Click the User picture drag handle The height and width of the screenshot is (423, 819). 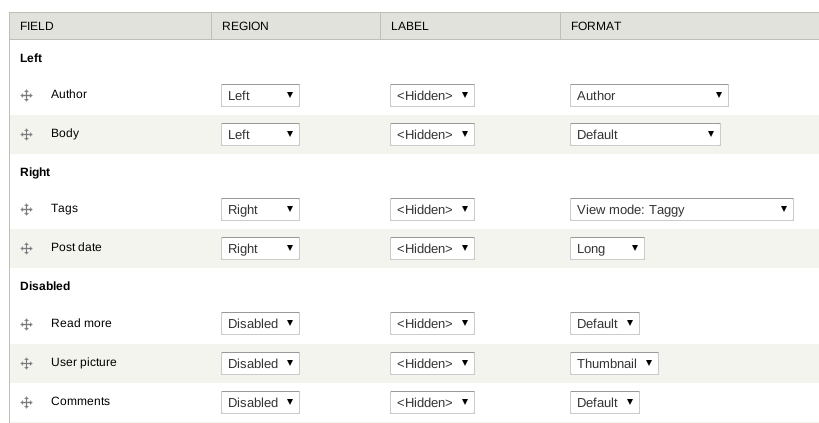pyautogui.click(x=27, y=363)
